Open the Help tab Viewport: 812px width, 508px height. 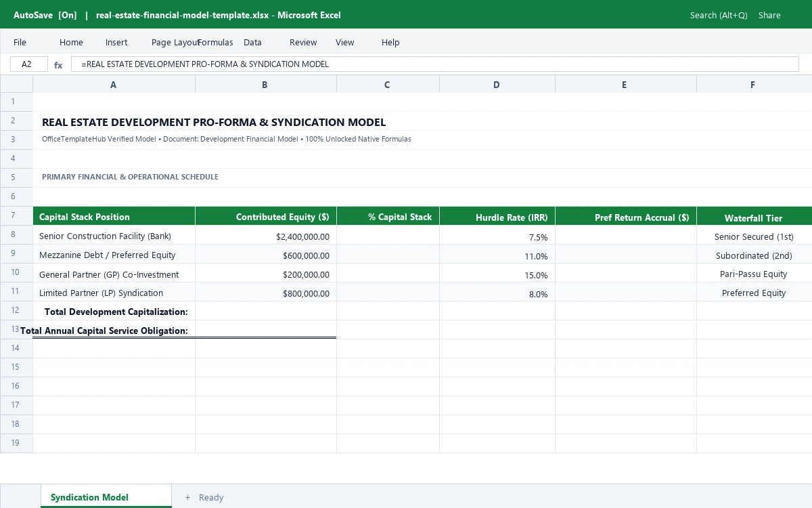click(x=390, y=42)
